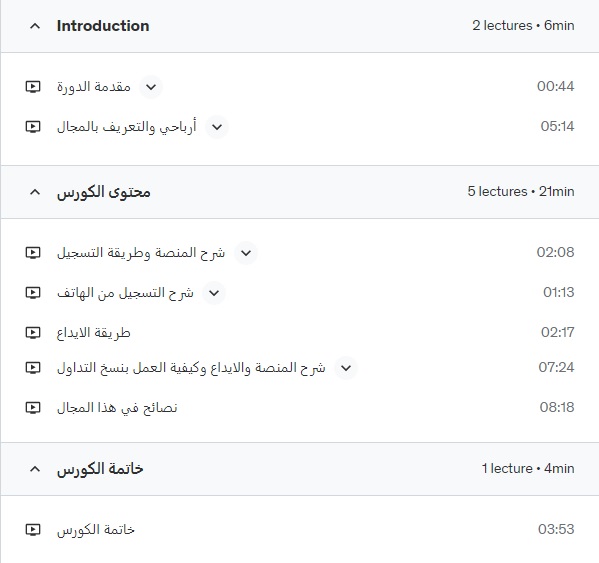This screenshot has width=599, height=563.
Task: Click video icon beside final خاتمة الكورس lecture
Action: coord(33,530)
